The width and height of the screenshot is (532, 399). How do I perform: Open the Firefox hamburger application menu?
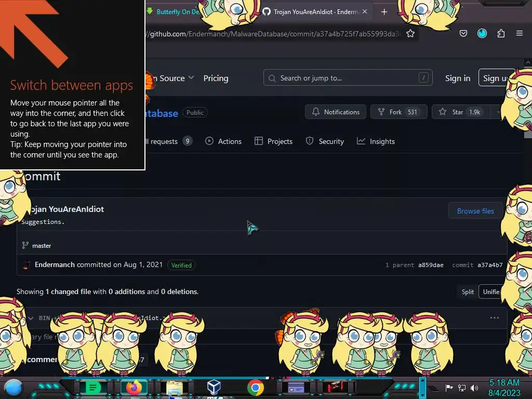(x=520, y=33)
